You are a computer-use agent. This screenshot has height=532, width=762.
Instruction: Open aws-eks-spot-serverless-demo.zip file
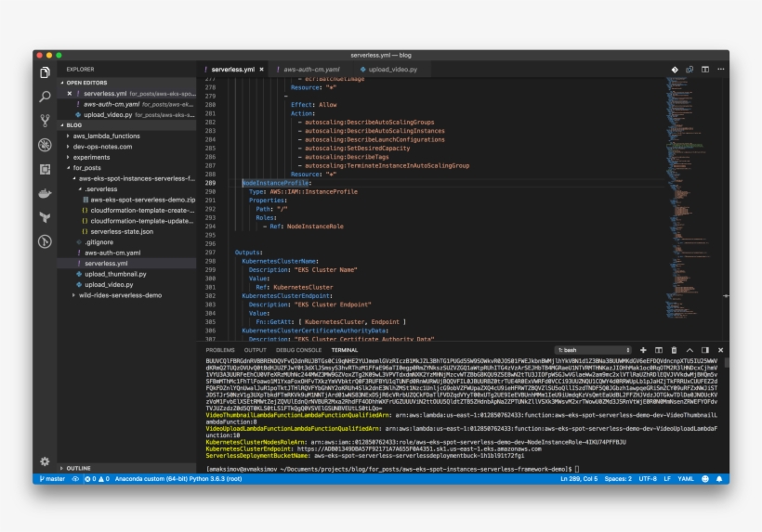point(142,200)
